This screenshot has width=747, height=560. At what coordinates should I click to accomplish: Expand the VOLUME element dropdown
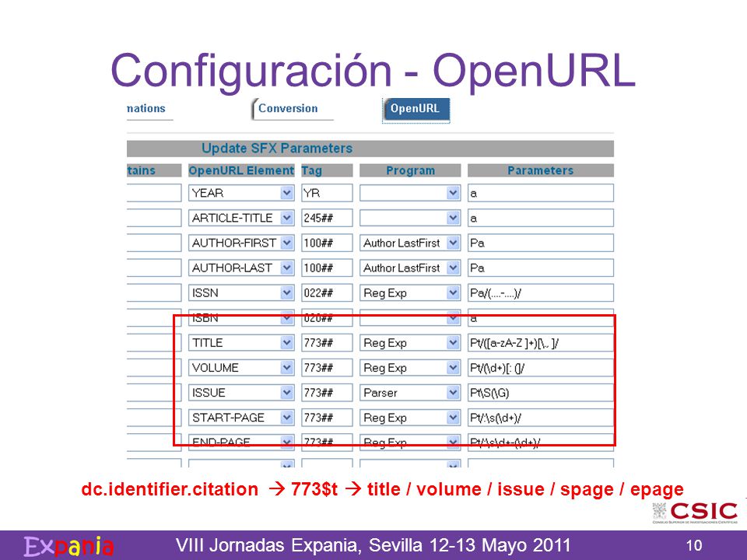tap(241, 368)
